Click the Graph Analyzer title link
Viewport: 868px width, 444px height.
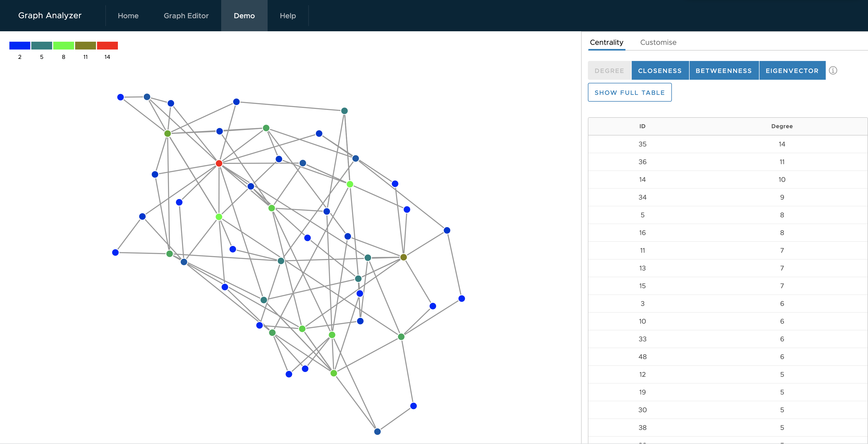[x=50, y=15]
